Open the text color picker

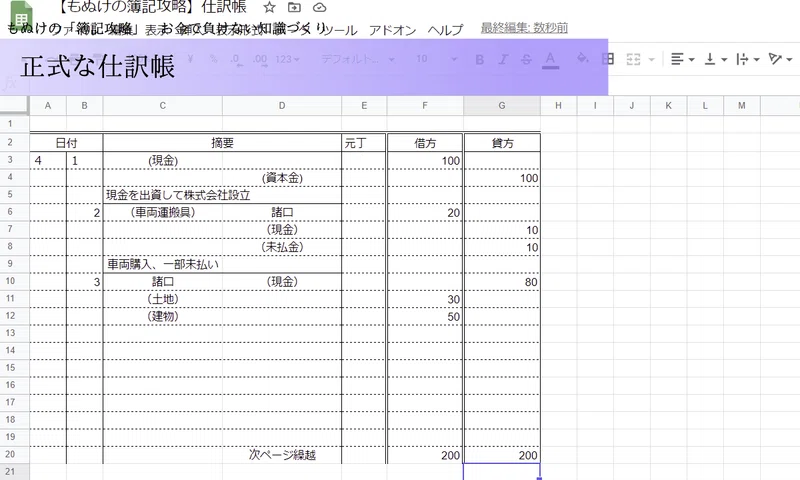tap(550, 60)
